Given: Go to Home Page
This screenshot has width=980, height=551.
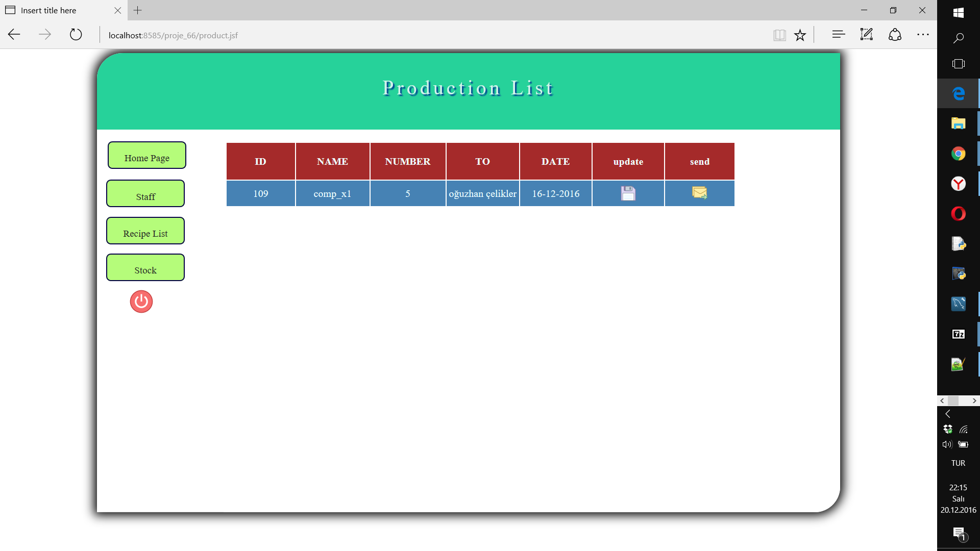Looking at the screenshot, I should click(147, 155).
